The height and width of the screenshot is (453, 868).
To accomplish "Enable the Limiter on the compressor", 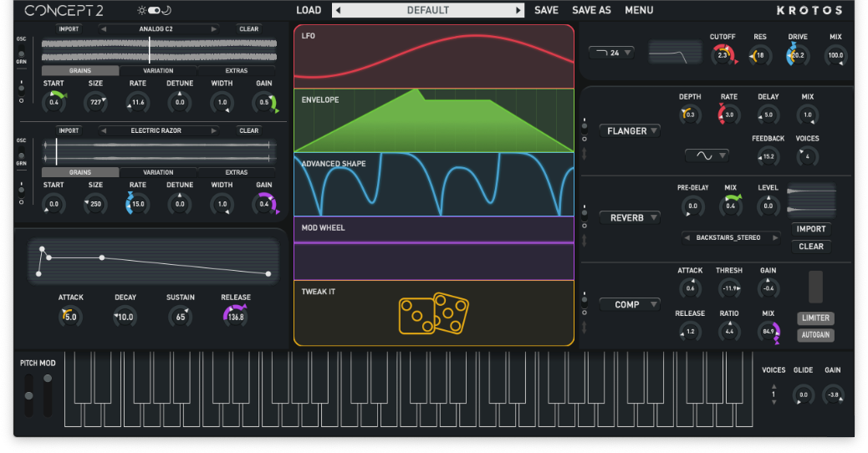I will click(815, 318).
